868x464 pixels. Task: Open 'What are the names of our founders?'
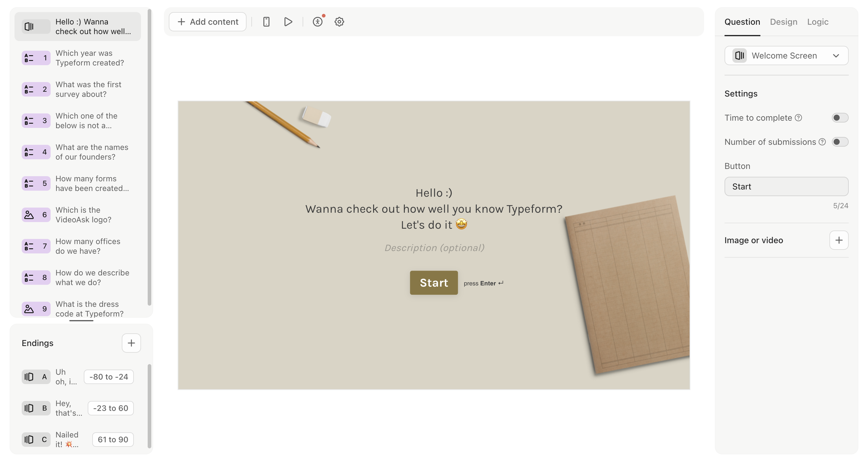(92, 152)
